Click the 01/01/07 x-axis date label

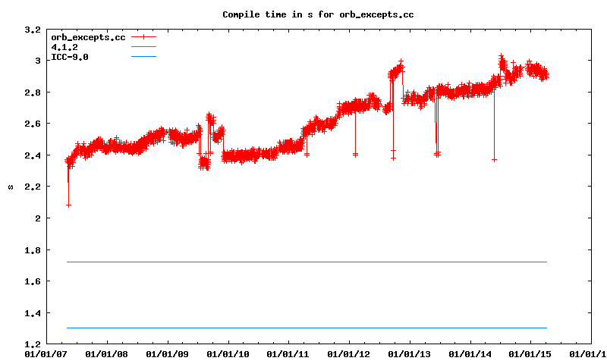pyautogui.click(x=45, y=353)
